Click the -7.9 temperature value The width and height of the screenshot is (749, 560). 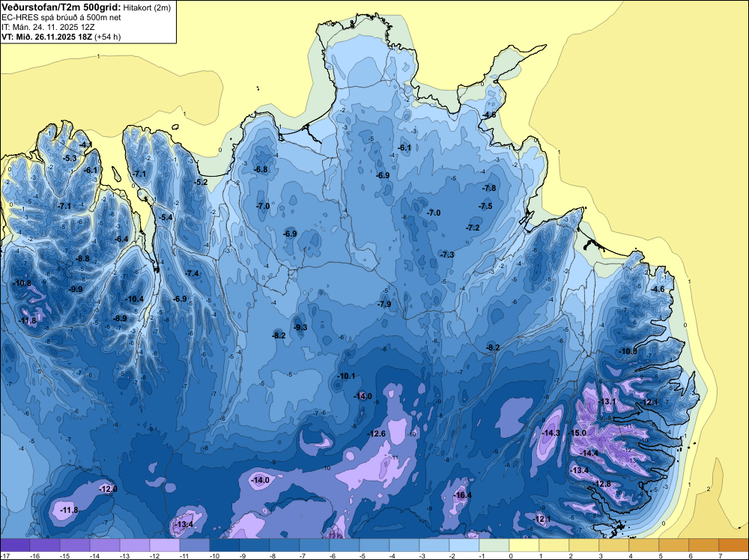click(x=384, y=305)
